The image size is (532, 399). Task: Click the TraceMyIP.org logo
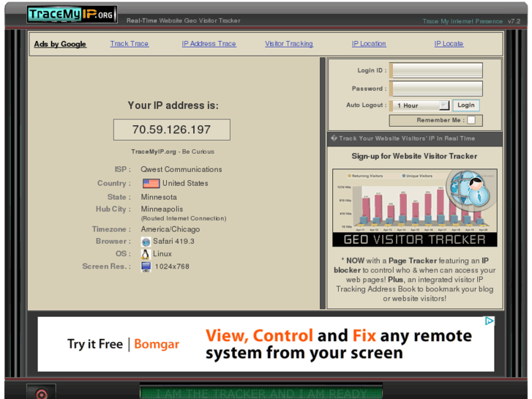click(x=72, y=15)
